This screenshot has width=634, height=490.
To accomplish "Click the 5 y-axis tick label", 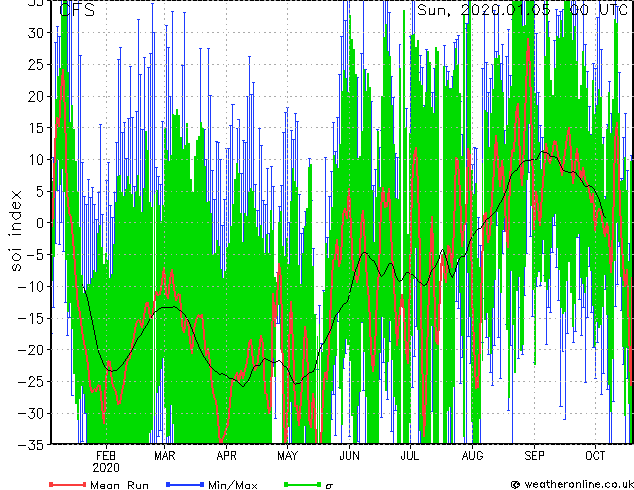I will tap(39, 191).
